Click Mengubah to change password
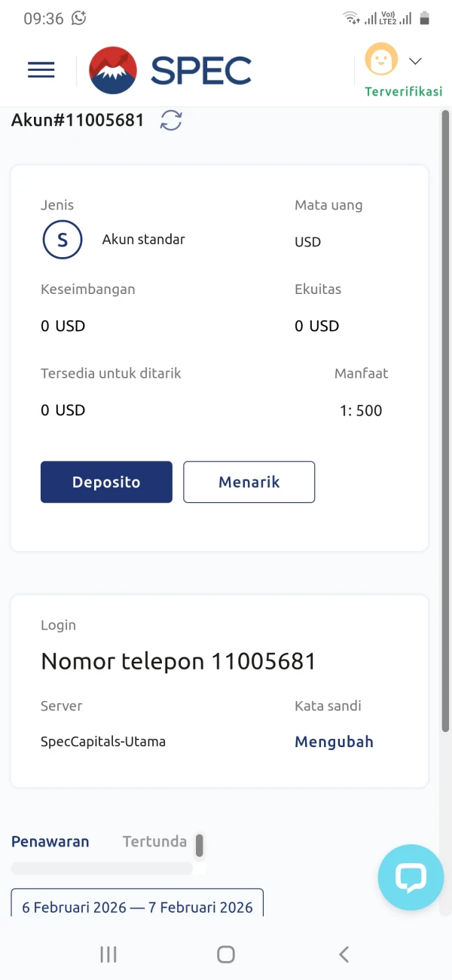 pos(334,742)
